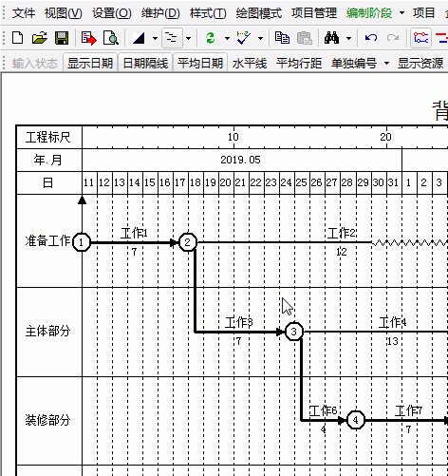448x476 pixels.
Task: Click the export icon with red arrow
Action: (88, 38)
